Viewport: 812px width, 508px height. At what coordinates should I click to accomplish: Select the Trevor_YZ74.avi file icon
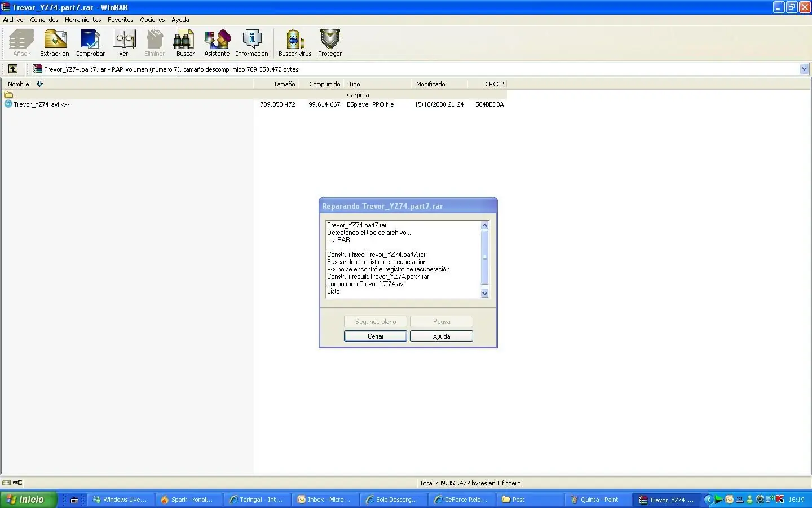click(x=8, y=104)
